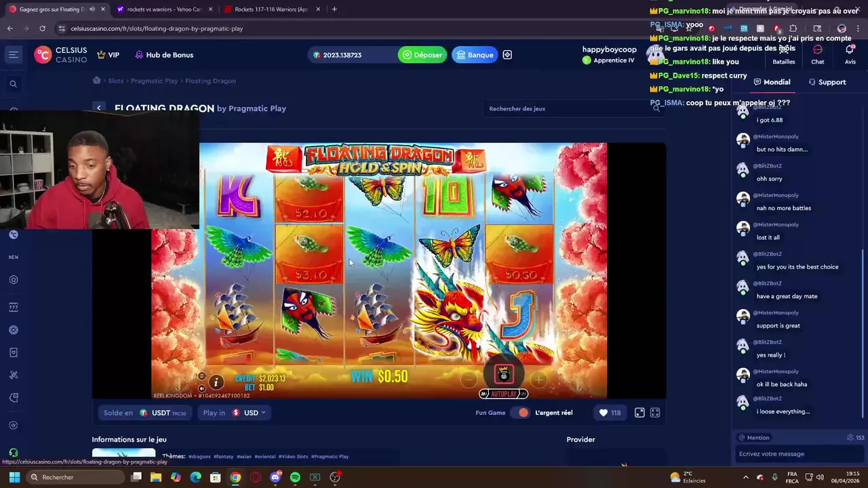Click the Celsius Casino logo
The height and width of the screenshot is (488, 868).
pyautogui.click(x=61, y=55)
